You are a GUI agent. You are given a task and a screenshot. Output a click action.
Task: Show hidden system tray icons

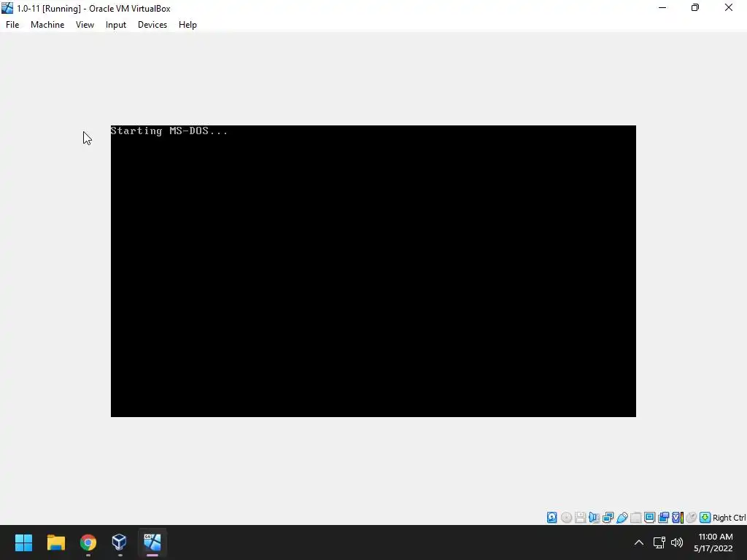coord(639,542)
